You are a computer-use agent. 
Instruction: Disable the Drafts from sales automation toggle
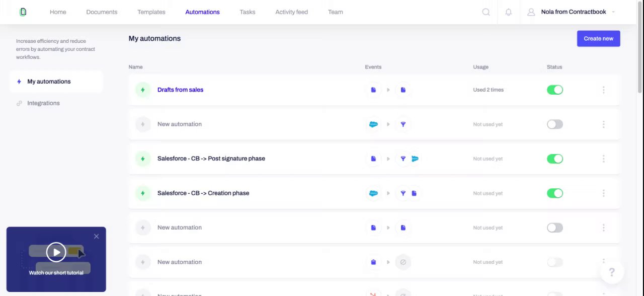tap(555, 90)
